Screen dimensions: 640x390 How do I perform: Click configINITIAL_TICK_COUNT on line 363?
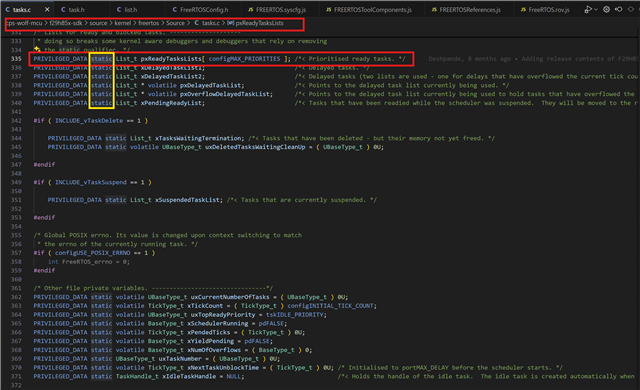pos(330,306)
